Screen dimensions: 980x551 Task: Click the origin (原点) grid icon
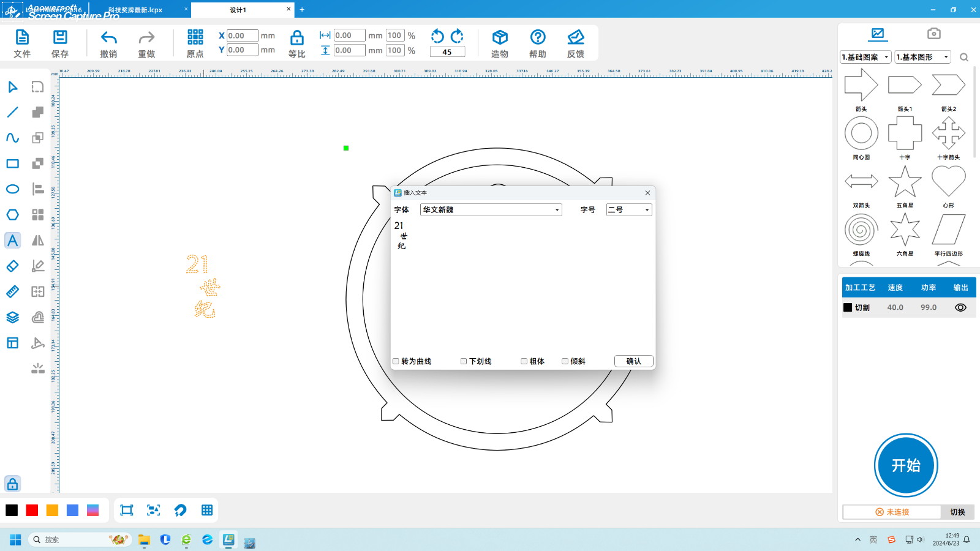point(195,37)
